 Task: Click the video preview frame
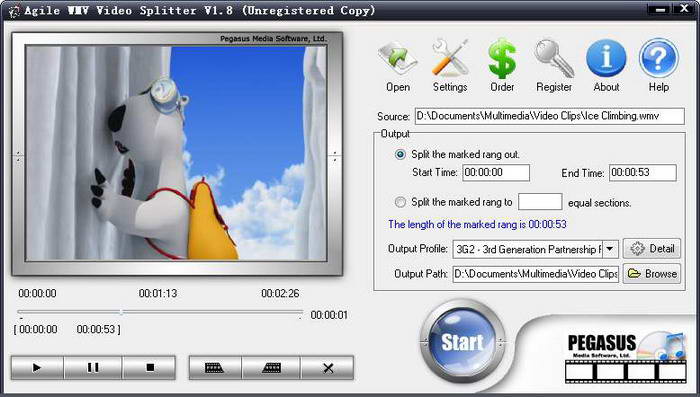[176, 154]
